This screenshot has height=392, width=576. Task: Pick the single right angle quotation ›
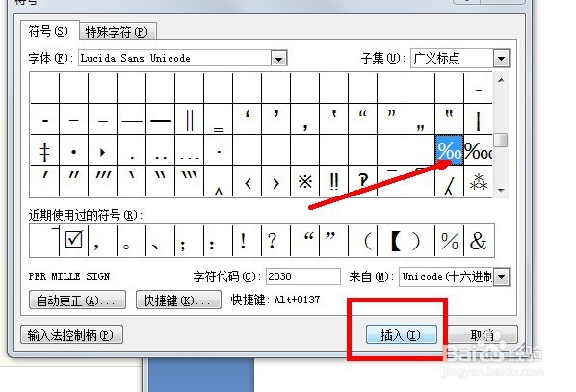(275, 181)
